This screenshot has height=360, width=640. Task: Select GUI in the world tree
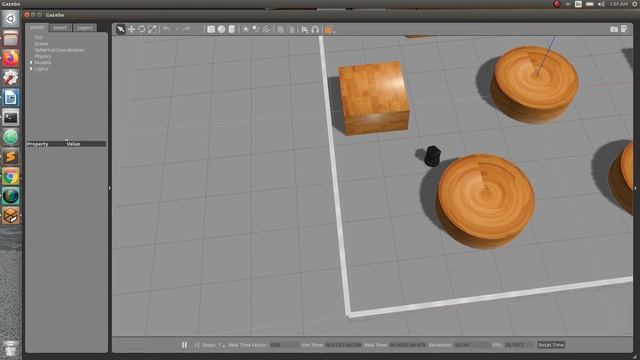(38, 37)
